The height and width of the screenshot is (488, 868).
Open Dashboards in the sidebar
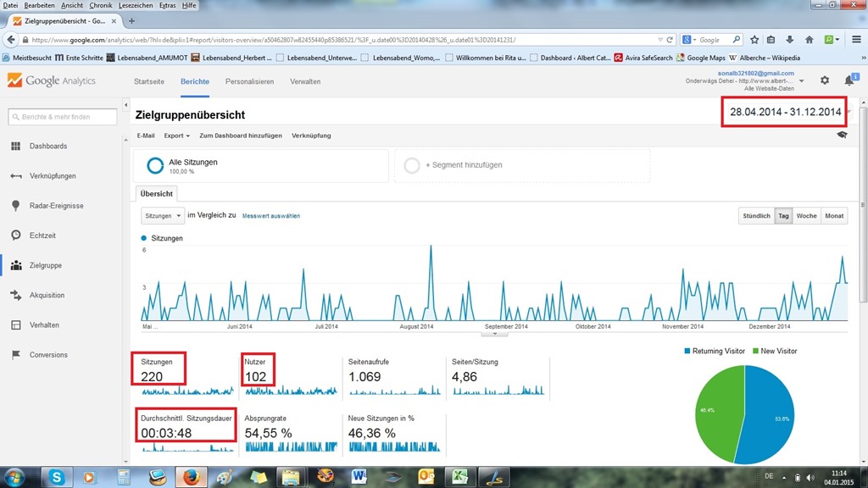tap(47, 147)
